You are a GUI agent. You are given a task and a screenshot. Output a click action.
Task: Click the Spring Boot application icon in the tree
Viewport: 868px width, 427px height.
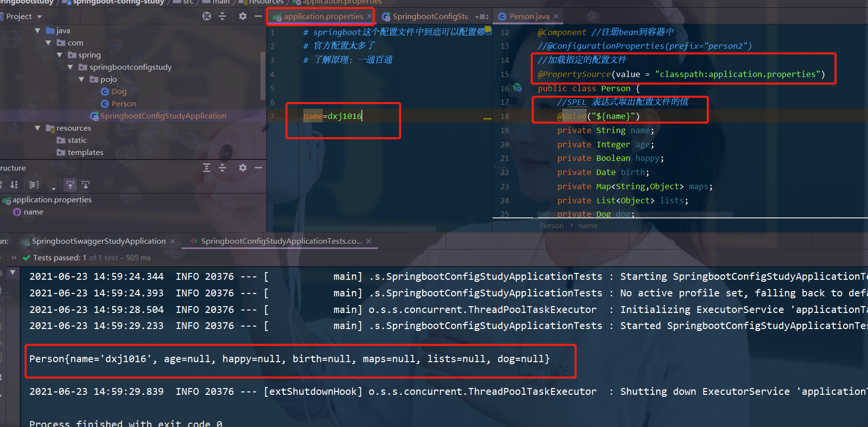[x=94, y=116]
